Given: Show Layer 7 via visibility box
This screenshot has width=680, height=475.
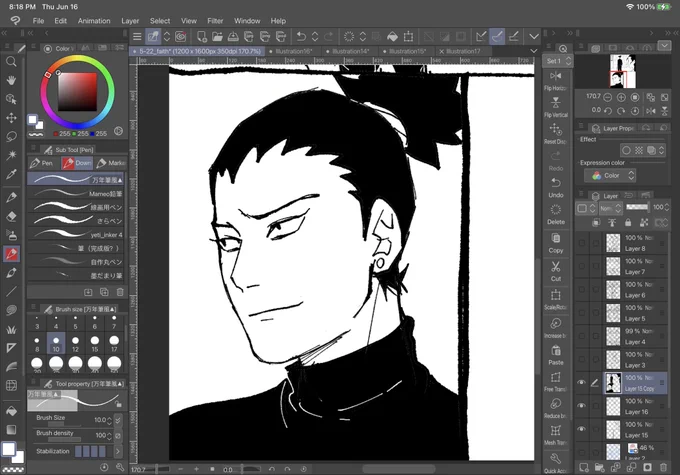Looking at the screenshot, I should tap(582, 266).
